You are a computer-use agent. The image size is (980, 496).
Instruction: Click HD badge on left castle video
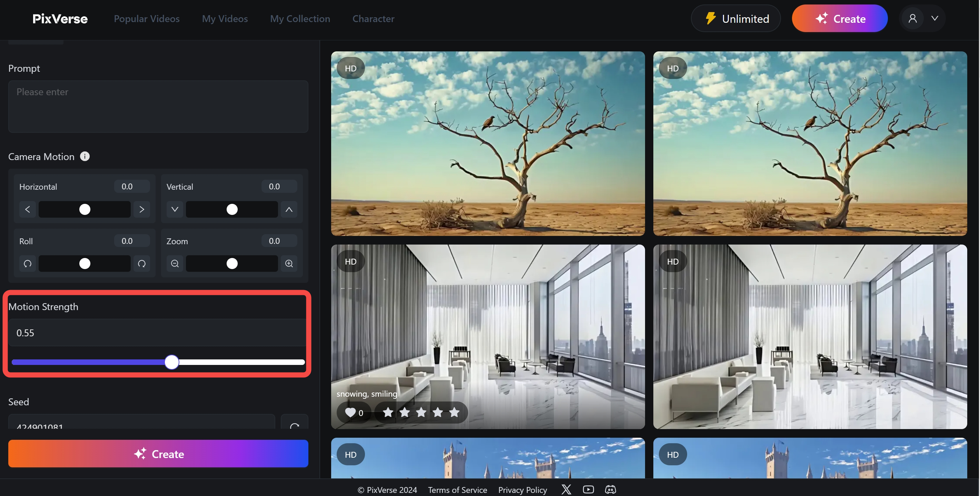[351, 455]
